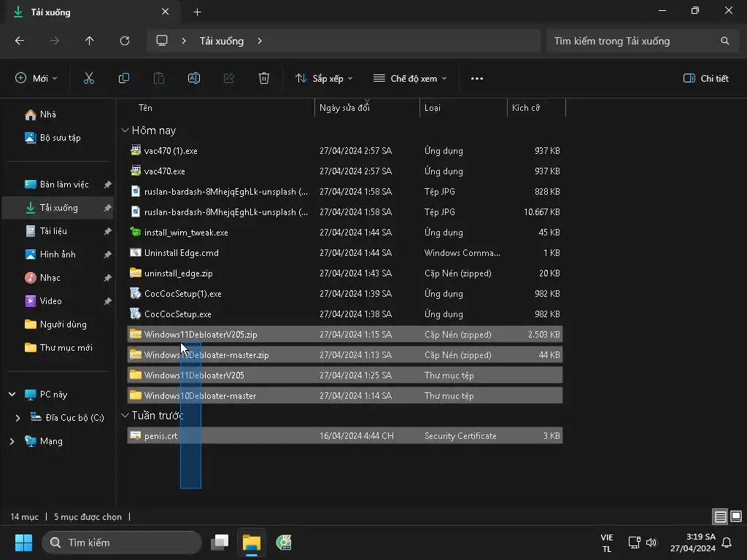The width and height of the screenshot is (747, 560).
Task: Refresh the Tải xuống folder
Action: point(125,41)
